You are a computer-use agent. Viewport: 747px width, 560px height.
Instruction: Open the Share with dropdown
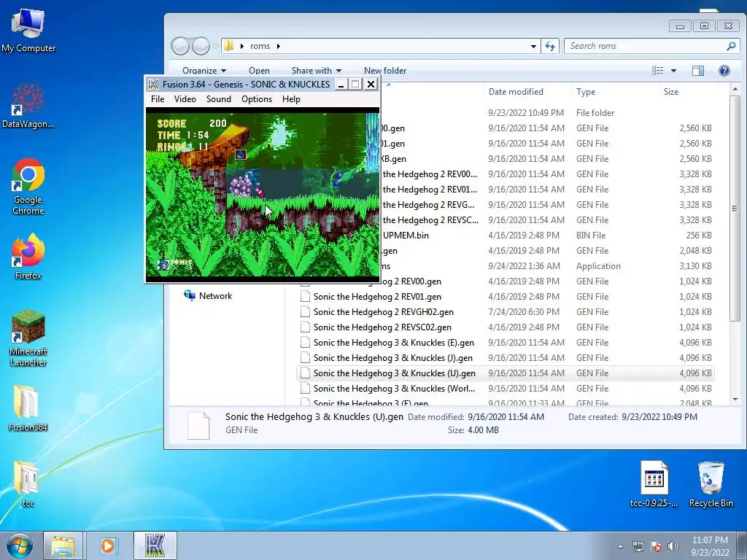click(x=317, y=71)
